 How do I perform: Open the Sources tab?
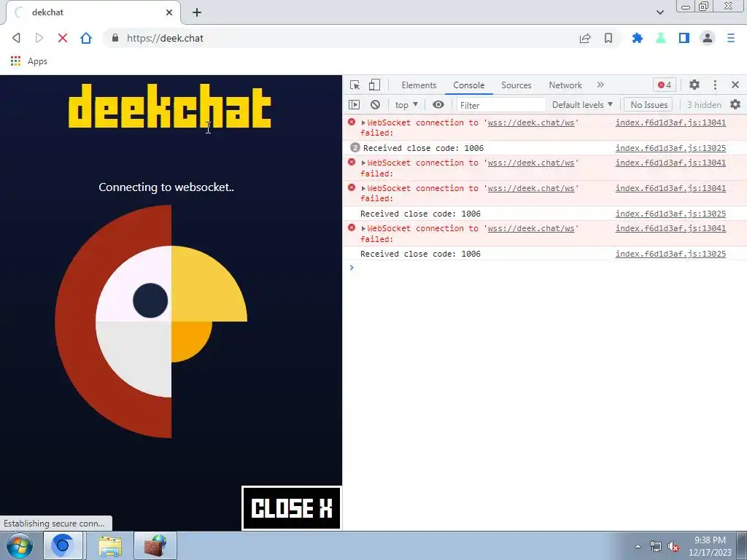pyautogui.click(x=516, y=85)
